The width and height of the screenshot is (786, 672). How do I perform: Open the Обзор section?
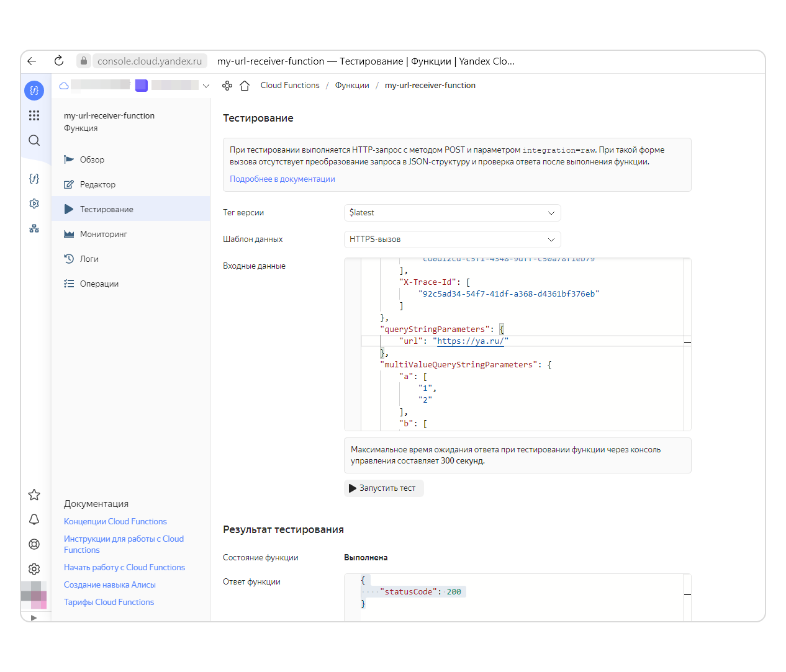pos(130,159)
